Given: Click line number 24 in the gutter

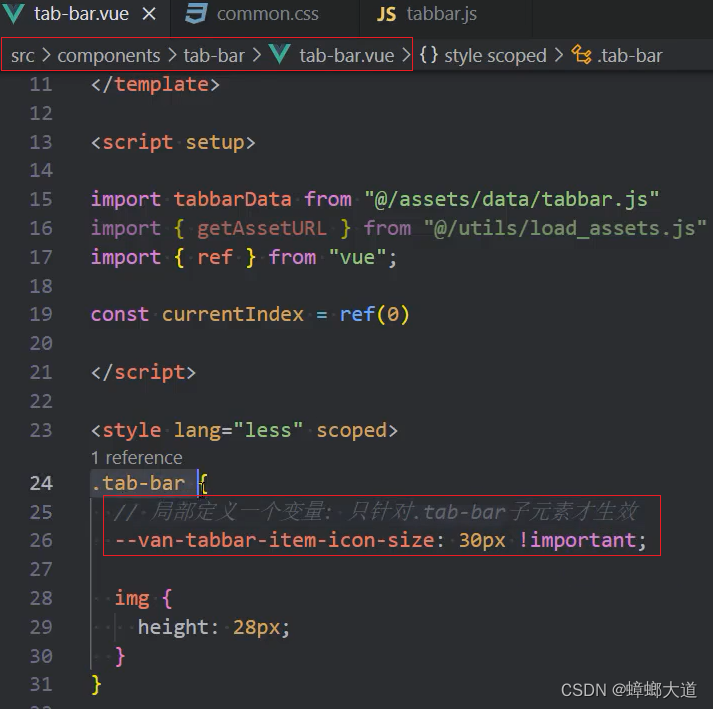Looking at the screenshot, I should point(41,483).
